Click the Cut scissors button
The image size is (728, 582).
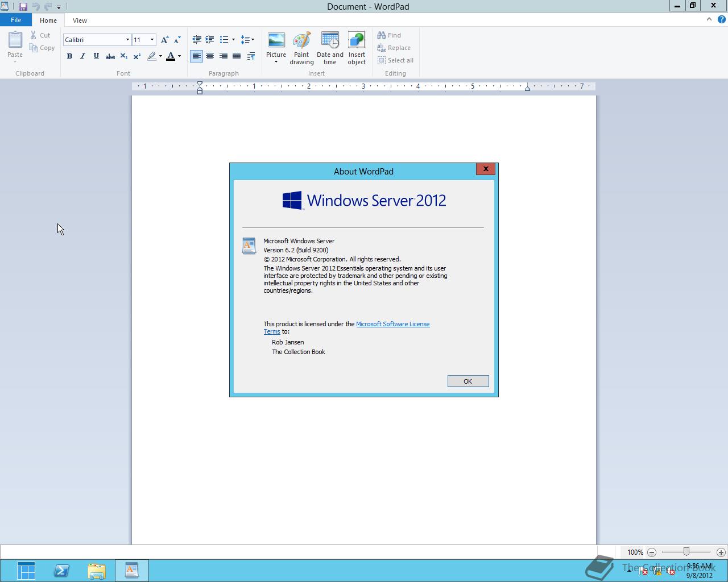point(41,35)
